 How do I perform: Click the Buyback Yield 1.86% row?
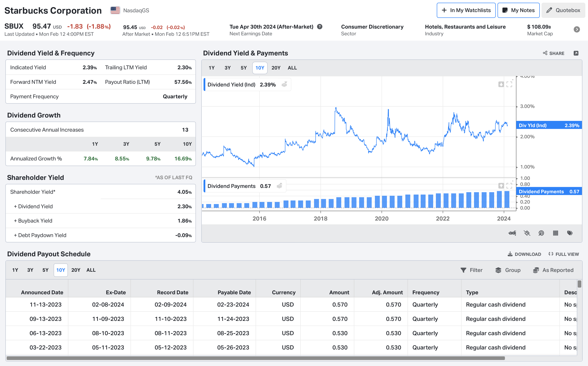click(101, 221)
